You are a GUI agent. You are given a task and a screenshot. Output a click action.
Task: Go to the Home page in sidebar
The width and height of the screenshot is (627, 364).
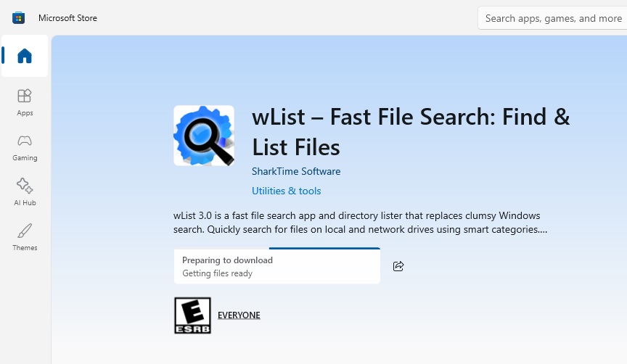[x=25, y=56]
